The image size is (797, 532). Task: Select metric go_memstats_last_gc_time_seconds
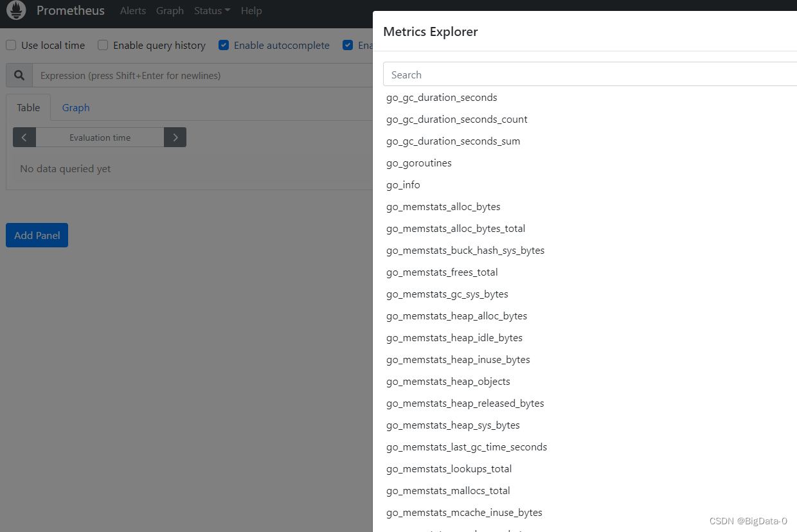tap(467, 447)
